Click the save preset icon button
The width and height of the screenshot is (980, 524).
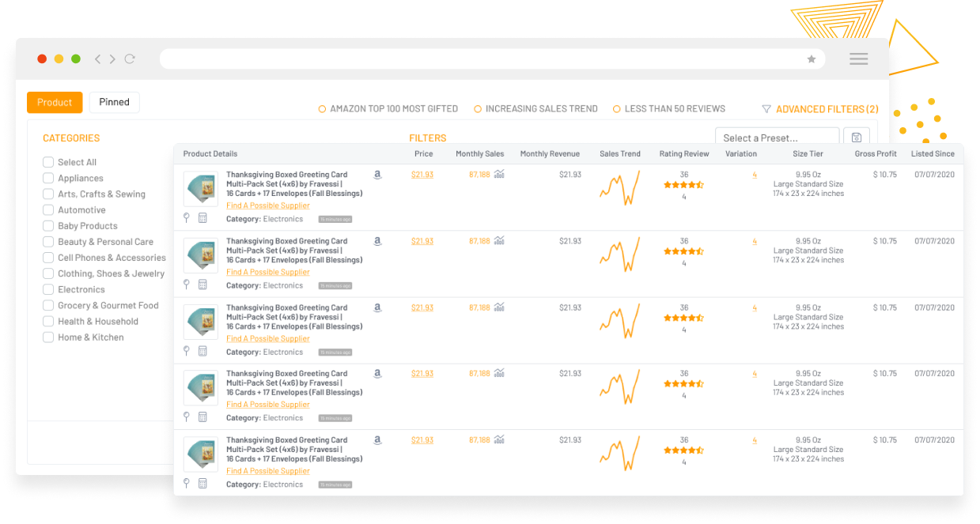[x=857, y=138]
